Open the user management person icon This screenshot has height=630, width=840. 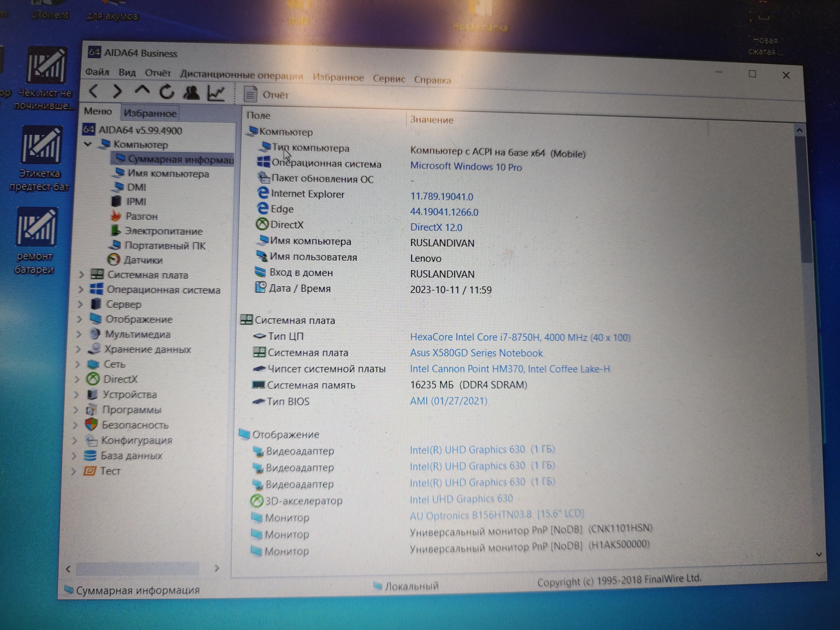[x=191, y=93]
